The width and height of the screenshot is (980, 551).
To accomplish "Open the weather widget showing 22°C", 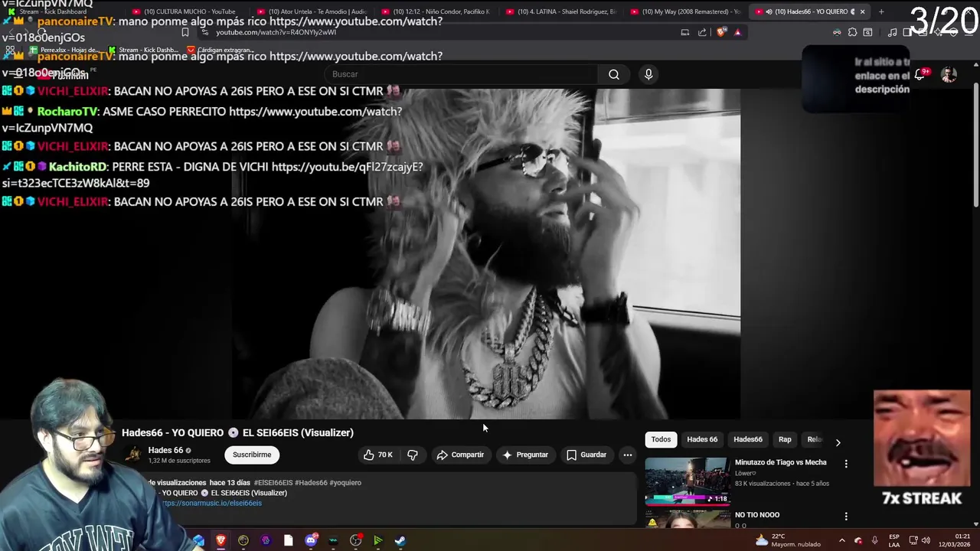I will pos(788,540).
